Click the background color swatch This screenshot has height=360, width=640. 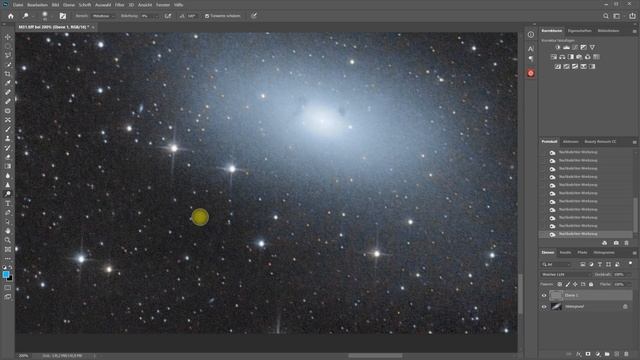tap(10, 278)
